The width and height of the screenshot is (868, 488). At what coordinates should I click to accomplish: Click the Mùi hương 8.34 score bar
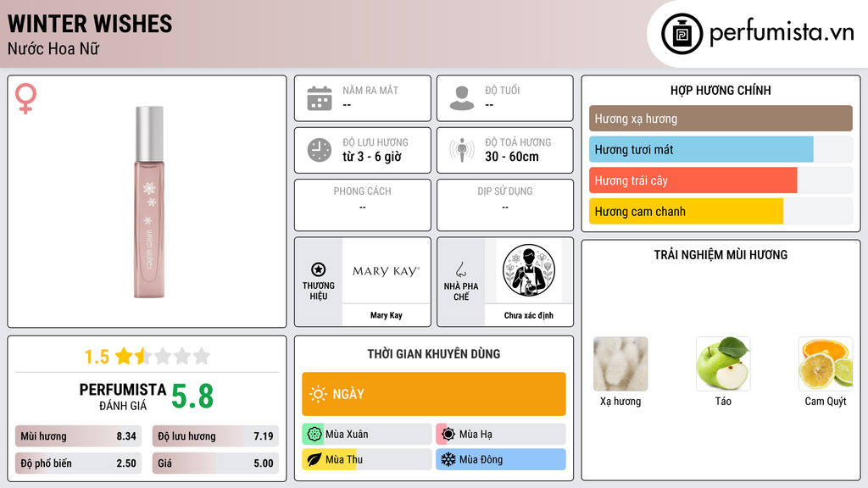(x=78, y=436)
